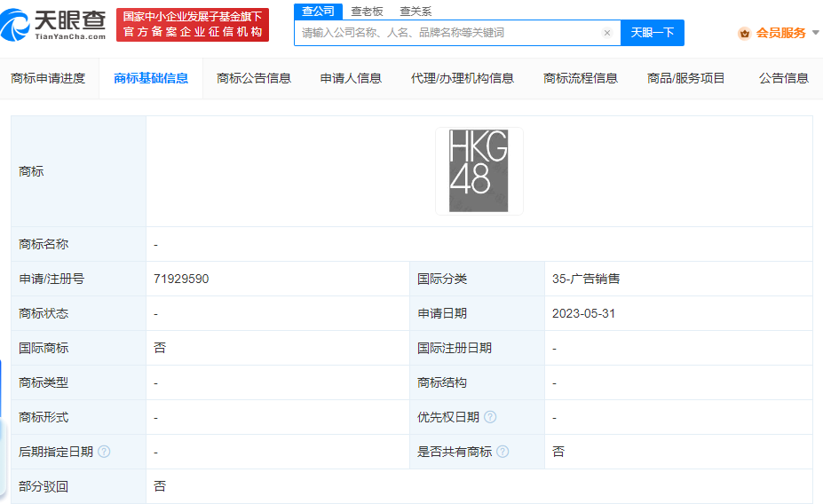Click the 商标结构 label
Screen dimensions: 823x504
point(442,382)
